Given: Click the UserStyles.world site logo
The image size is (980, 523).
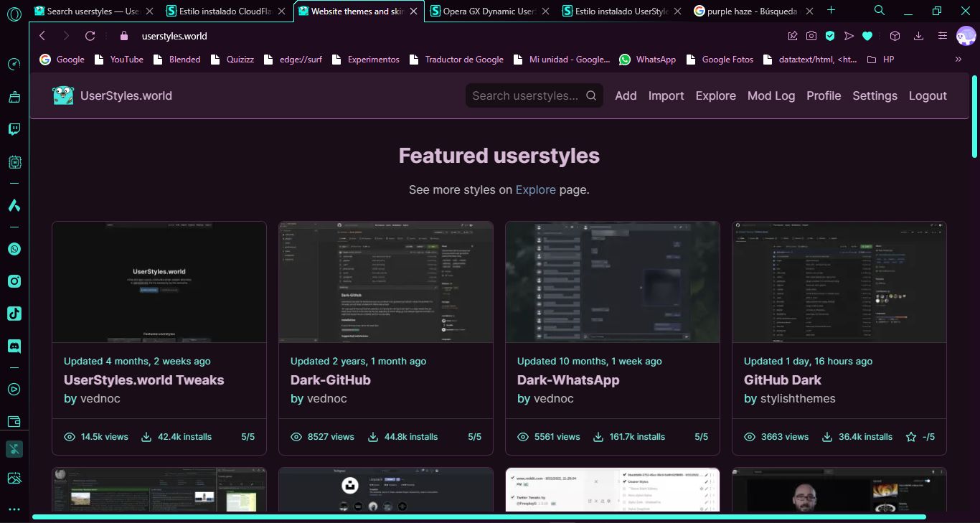Looking at the screenshot, I should pyautogui.click(x=112, y=95).
